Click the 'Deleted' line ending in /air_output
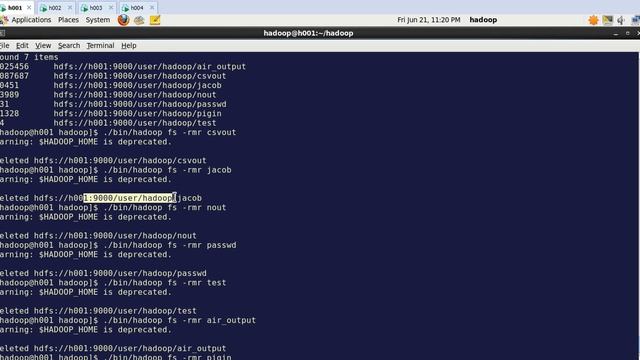Image resolution: width=640 pixels, height=360 pixels. tap(113, 349)
